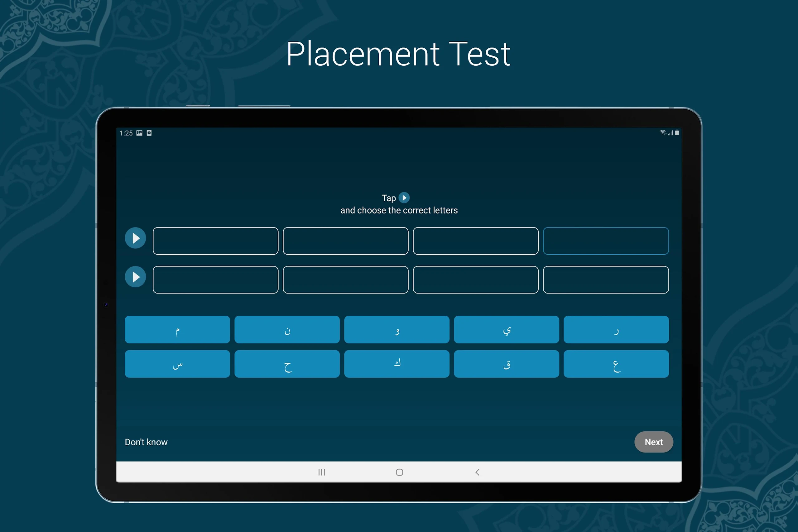Image resolution: width=798 pixels, height=532 pixels.
Task: Choose the Arabic letter Kaf (ك)
Action: coord(397,364)
